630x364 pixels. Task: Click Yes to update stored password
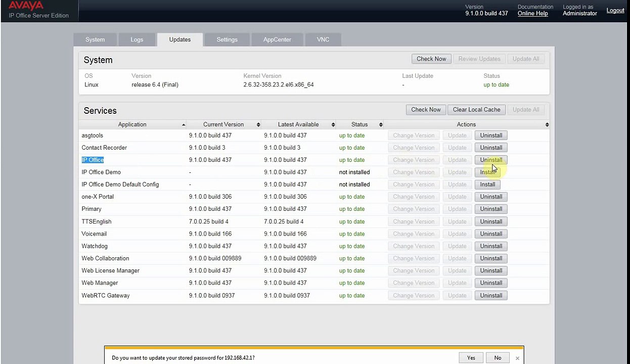click(471, 358)
